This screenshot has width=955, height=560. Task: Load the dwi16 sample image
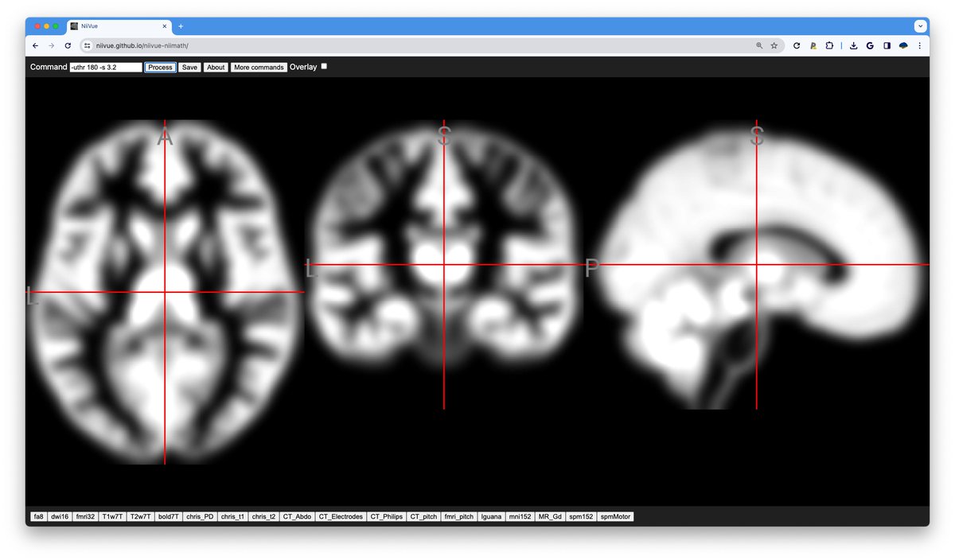click(60, 516)
